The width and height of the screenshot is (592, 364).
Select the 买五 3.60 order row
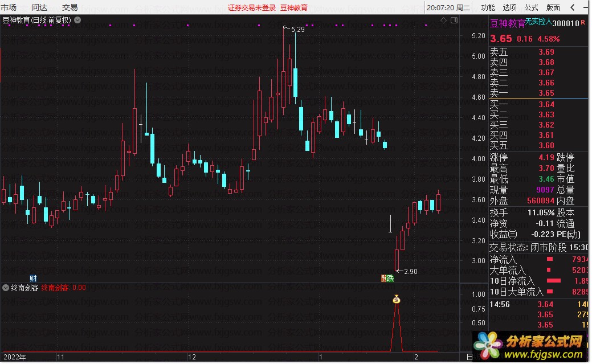[538, 145]
